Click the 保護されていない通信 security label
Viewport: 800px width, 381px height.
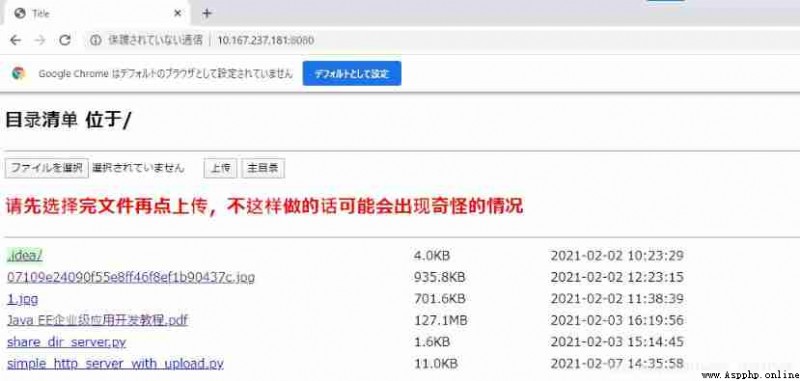pos(155,40)
